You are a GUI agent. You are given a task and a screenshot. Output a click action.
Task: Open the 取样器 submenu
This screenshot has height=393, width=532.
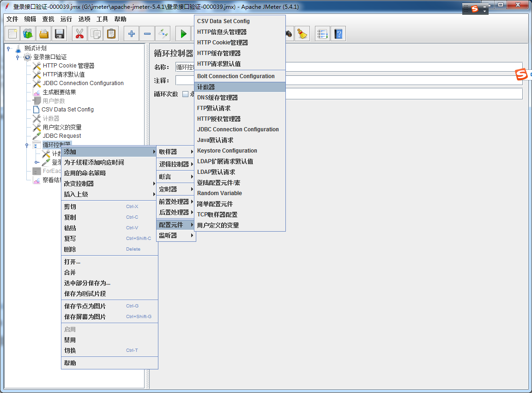[x=176, y=152]
